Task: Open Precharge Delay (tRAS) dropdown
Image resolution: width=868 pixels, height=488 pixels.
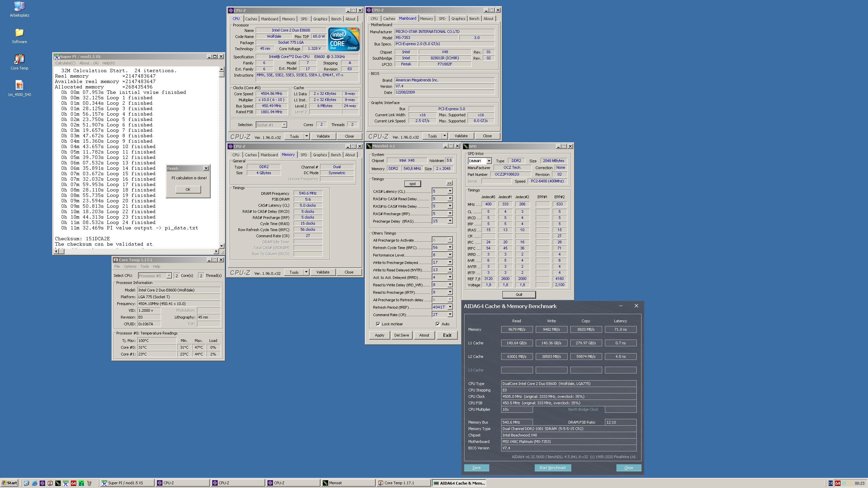Action: click(450, 221)
